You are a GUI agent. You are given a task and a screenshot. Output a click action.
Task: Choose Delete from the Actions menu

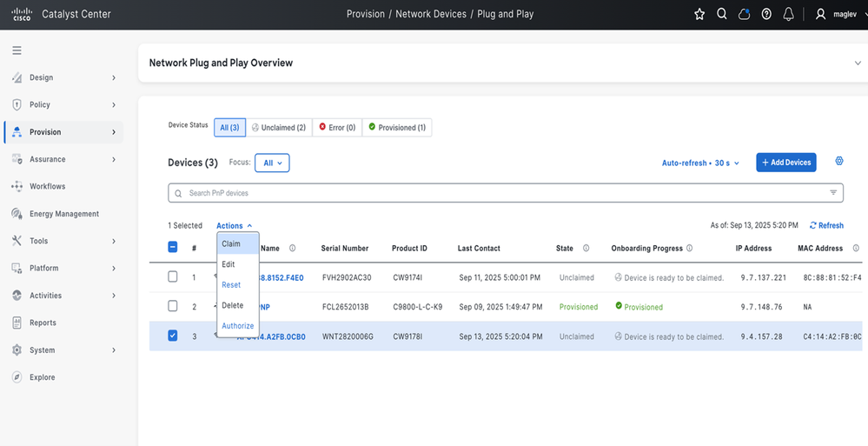click(x=238, y=305)
